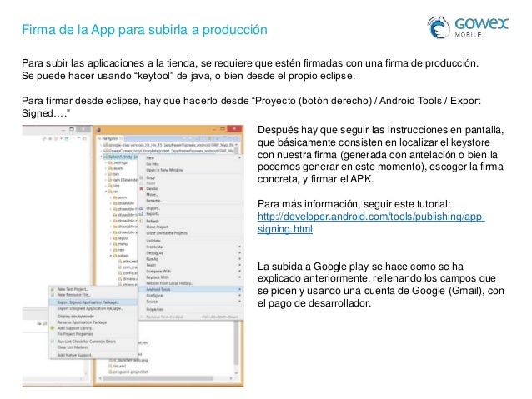
Task: Click the Refresh icon in context menu
Action: click(x=142, y=221)
